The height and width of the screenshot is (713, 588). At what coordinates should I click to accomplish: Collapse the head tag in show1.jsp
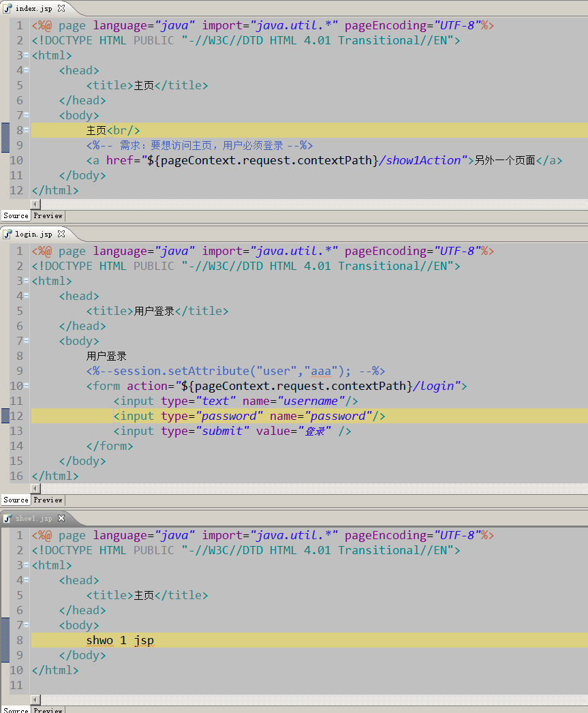pos(27,580)
